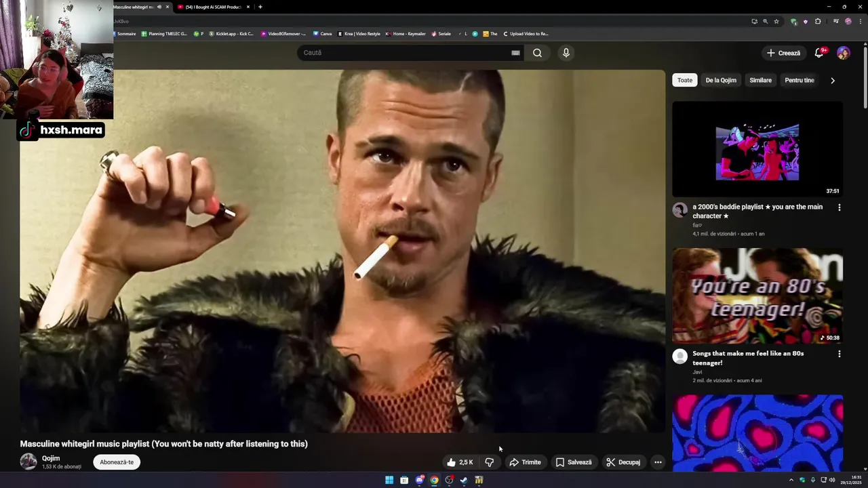
Task: Open VideoBGRemover bookmark
Action: [283, 33]
